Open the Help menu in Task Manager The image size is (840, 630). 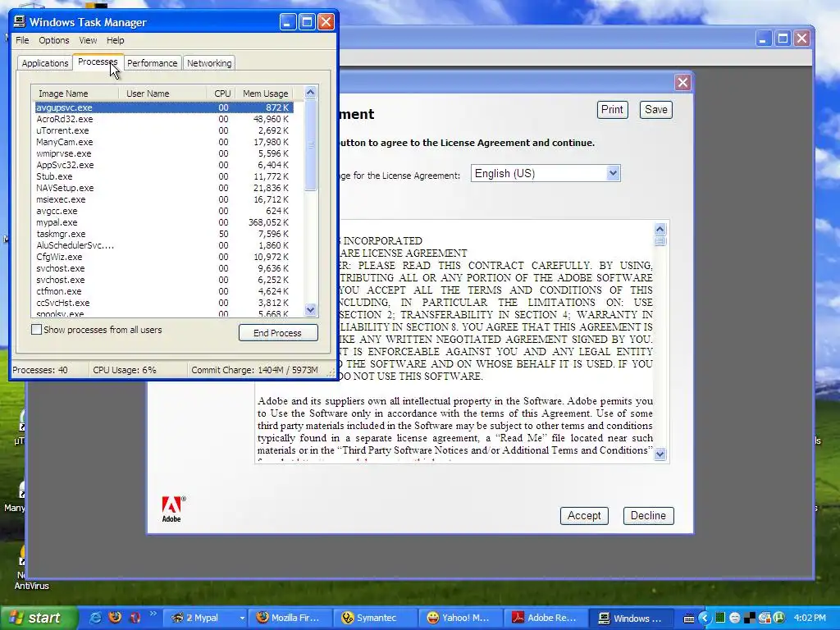coord(115,40)
